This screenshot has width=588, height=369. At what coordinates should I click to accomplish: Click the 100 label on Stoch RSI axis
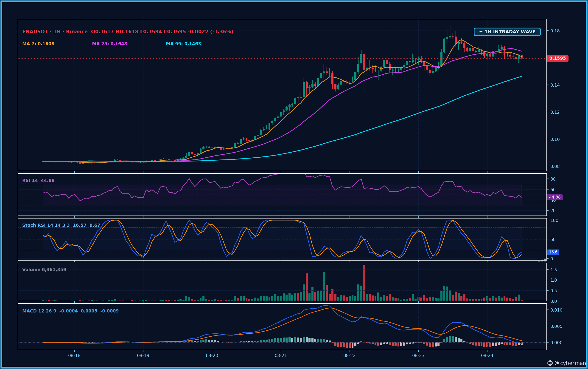554,220
